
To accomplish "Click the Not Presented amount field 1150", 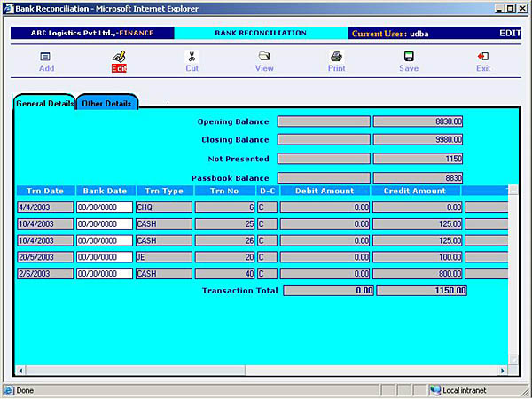I will (418, 159).
